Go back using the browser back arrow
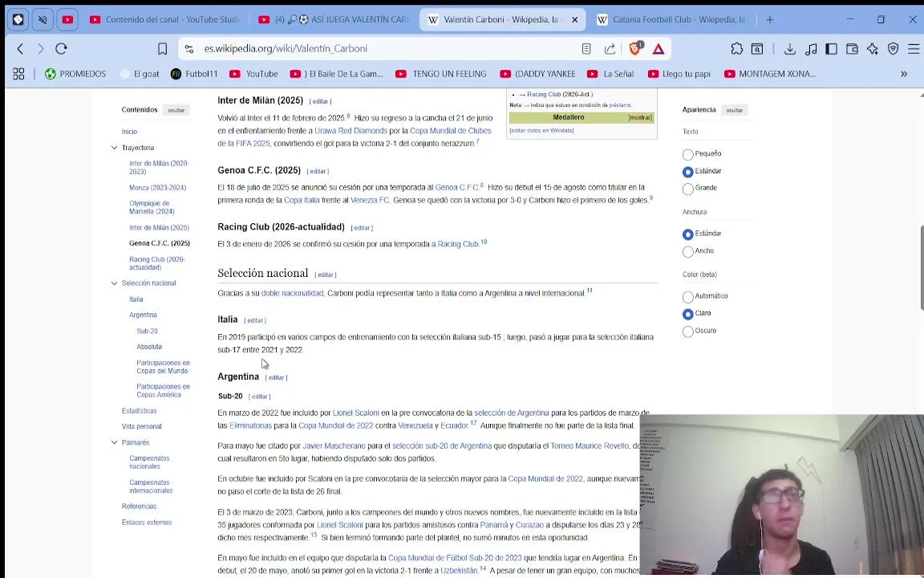 pos(20,49)
